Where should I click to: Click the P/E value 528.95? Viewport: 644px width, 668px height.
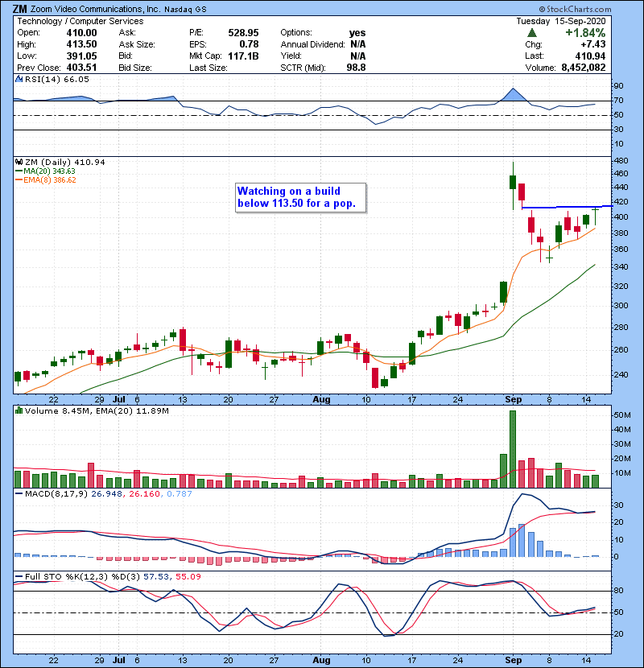[243, 33]
